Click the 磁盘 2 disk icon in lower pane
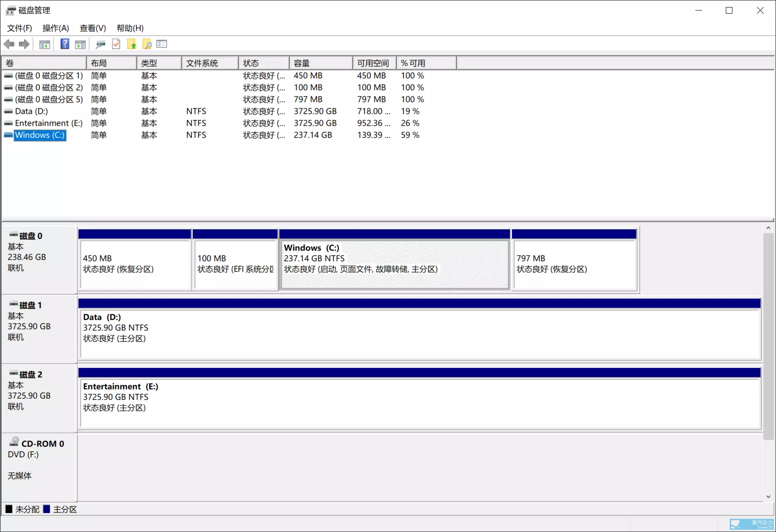The image size is (776, 532). [14, 373]
